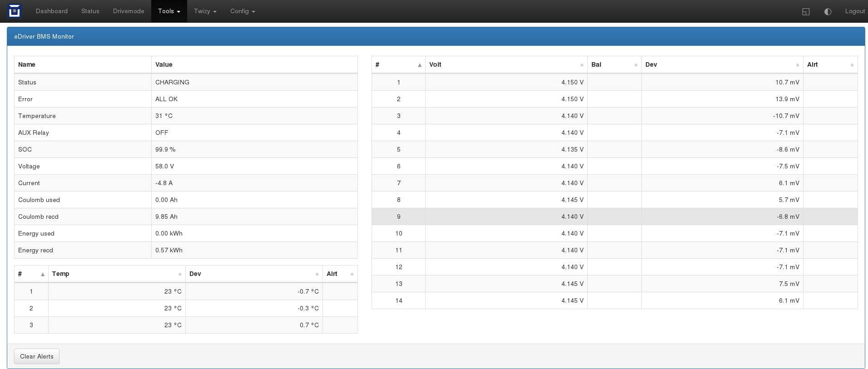868x369 pixels.
Task: Sort cell voltage table by Alrt column
Action: point(830,64)
